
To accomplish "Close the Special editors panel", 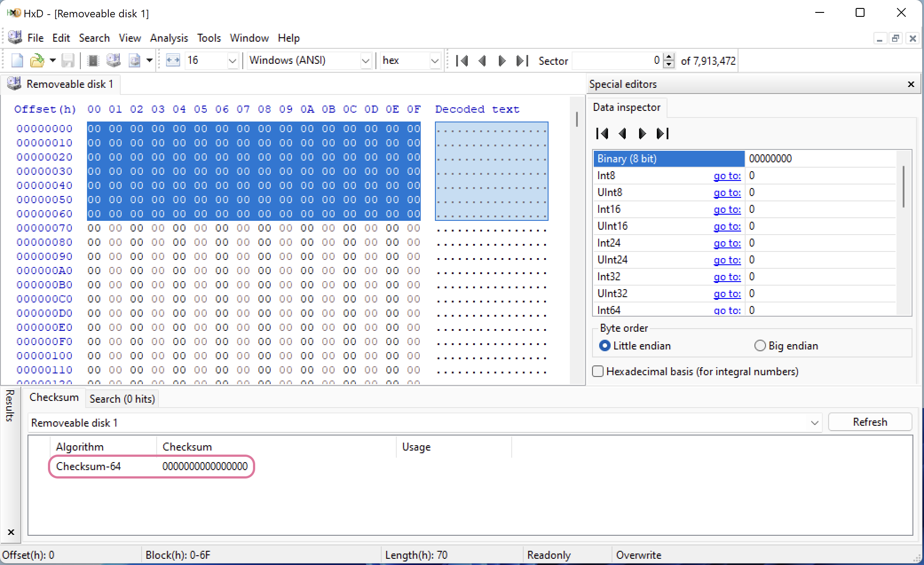I will 911,84.
